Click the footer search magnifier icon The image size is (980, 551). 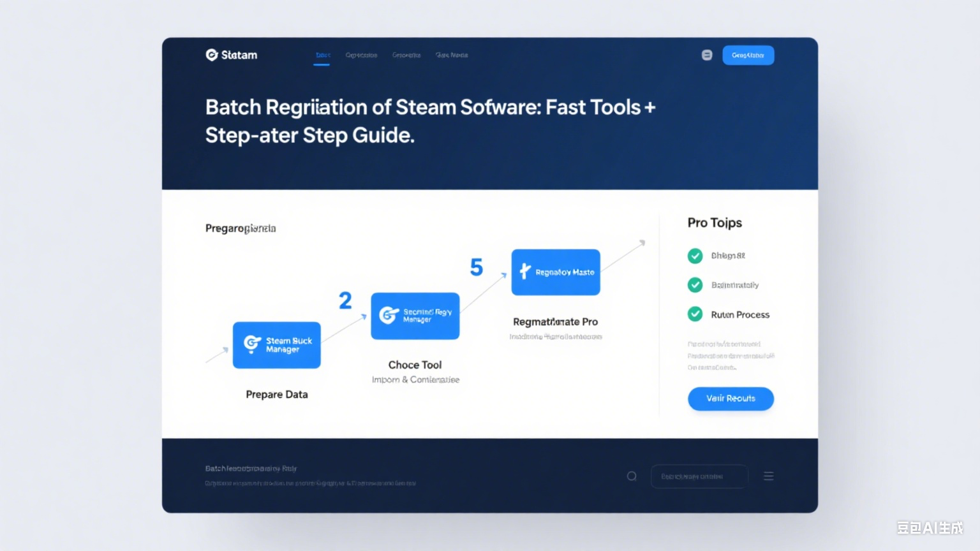(x=632, y=476)
